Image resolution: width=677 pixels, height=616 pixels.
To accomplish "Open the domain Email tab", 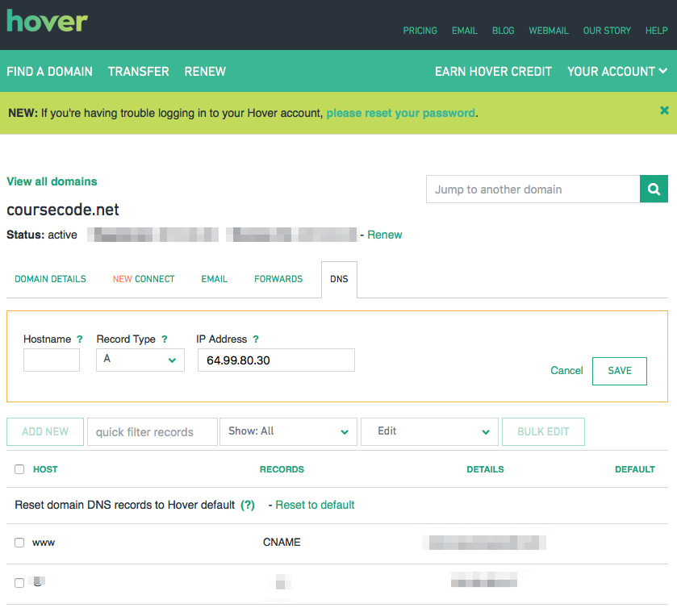I will click(x=215, y=279).
